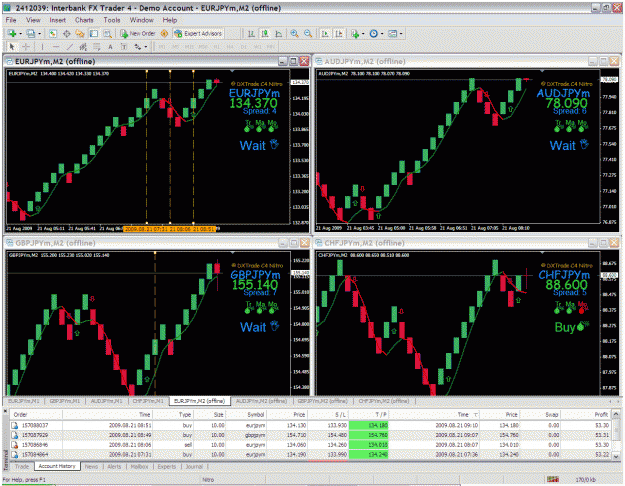The width and height of the screenshot is (625, 486).
Task: Open the Data Window crosshair-target icon
Action: (x=66, y=33)
